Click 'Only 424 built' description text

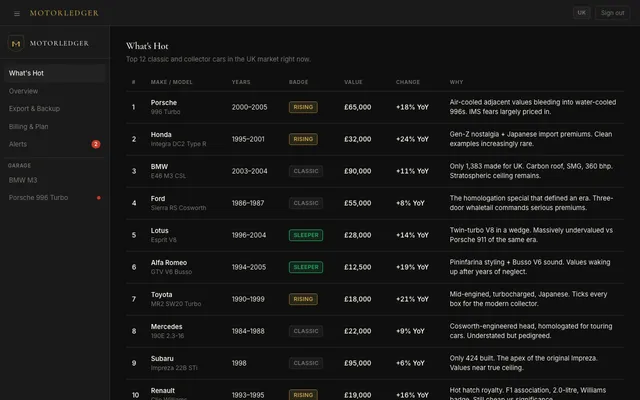coord(524,363)
